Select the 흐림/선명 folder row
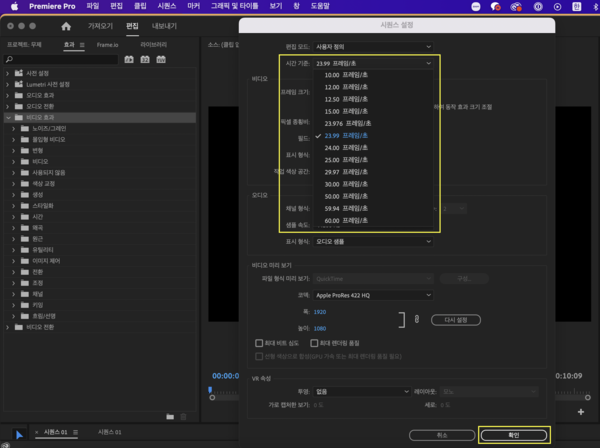The width and height of the screenshot is (600, 448). tap(100, 316)
